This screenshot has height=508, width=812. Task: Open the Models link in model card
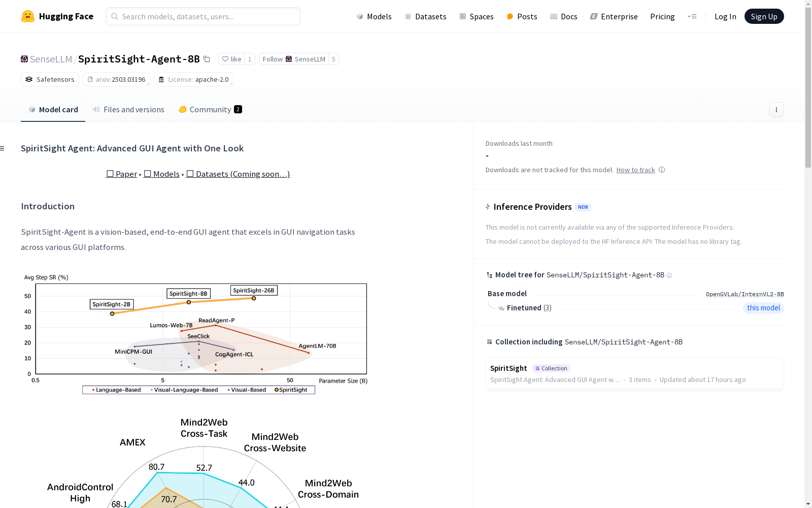click(x=161, y=174)
